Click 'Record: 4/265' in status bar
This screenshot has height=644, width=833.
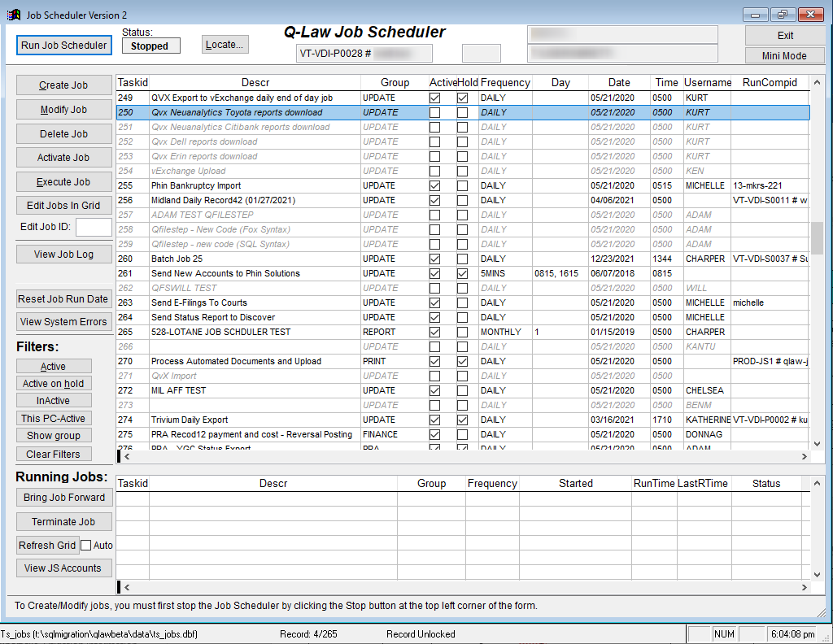pyautogui.click(x=308, y=634)
